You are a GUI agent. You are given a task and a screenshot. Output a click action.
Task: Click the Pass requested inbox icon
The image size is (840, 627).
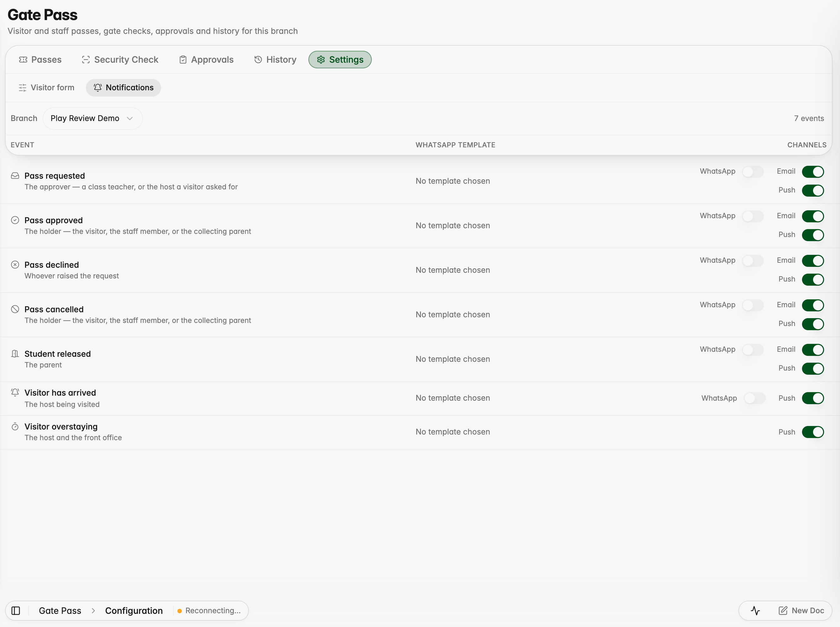(x=15, y=176)
